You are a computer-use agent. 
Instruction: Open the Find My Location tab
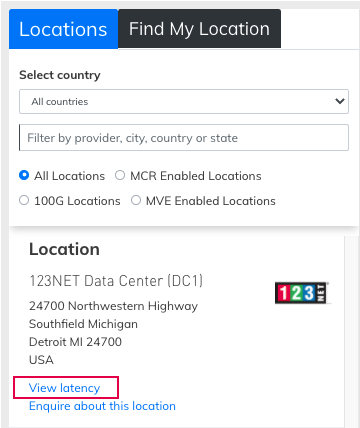click(199, 29)
